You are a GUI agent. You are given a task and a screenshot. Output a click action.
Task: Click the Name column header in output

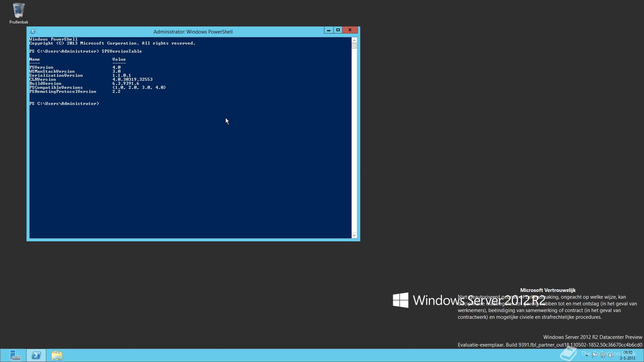[x=35, y=59]
